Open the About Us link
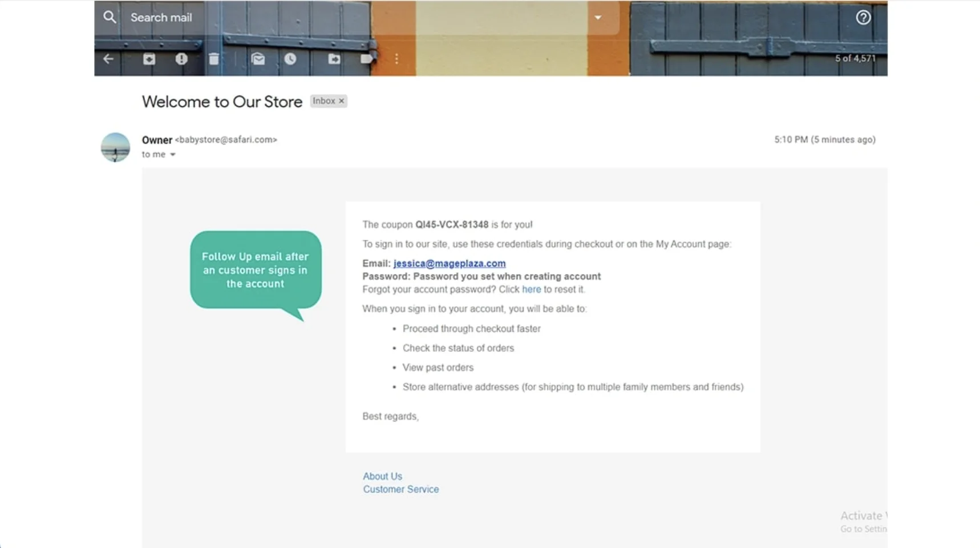The height and width of the screenshot is (548, 980). point(382,476)
